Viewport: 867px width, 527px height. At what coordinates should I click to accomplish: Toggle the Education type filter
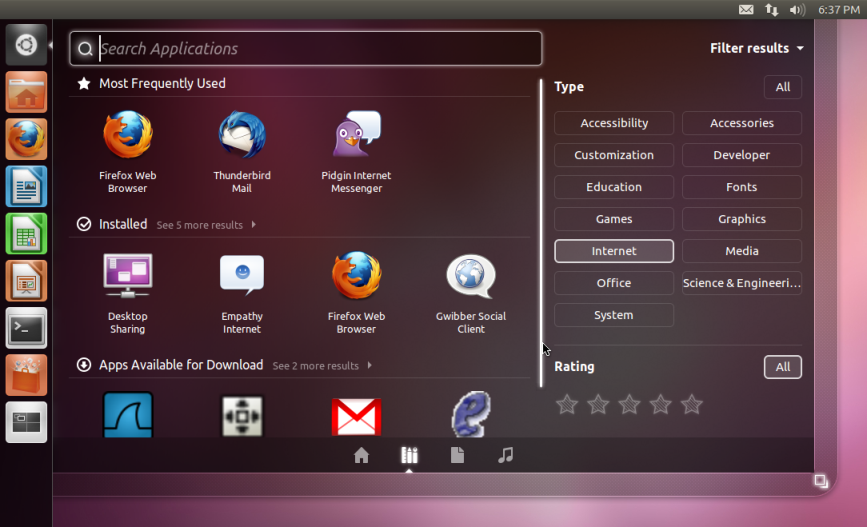click(614, 187)
